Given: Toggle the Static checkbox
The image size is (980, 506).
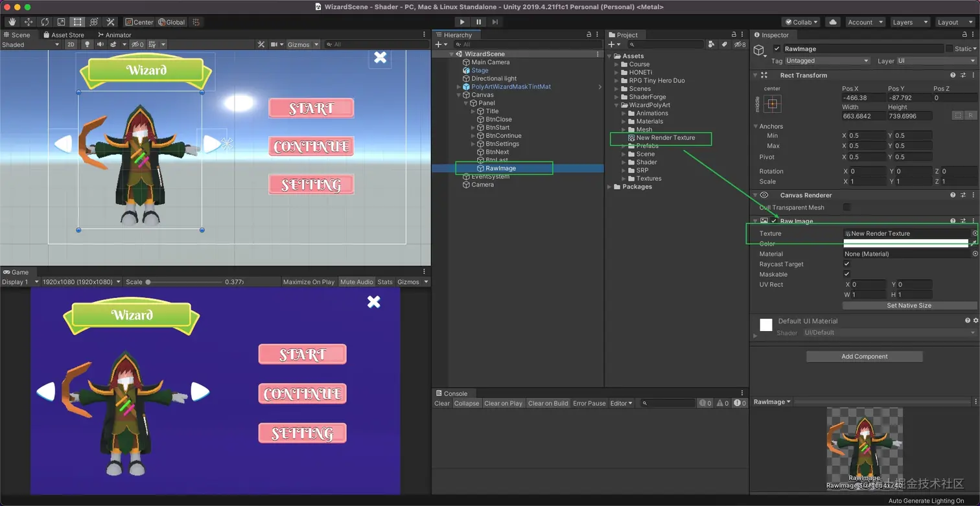Looking at the screenshot, I should coord(950,49).
